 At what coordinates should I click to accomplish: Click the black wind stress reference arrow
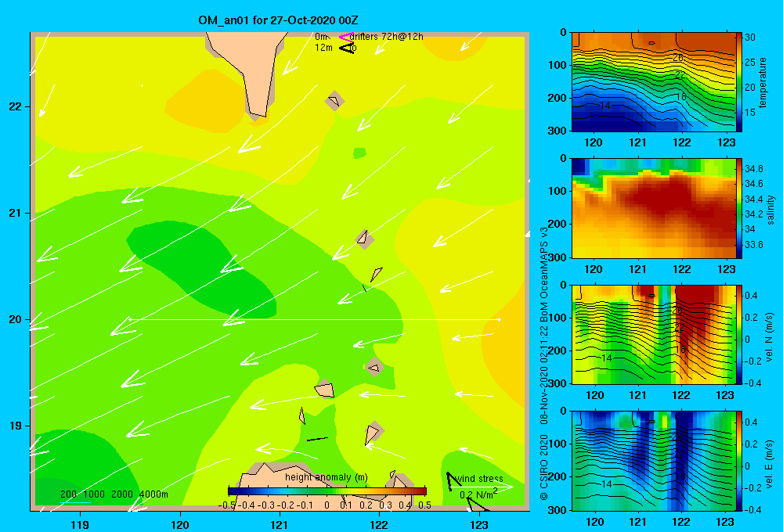pyautogui.click(x=453, y=480)
